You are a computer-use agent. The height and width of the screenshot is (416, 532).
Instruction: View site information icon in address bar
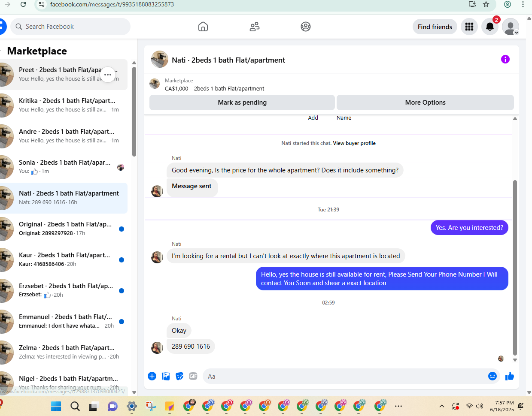click(41, 4)
